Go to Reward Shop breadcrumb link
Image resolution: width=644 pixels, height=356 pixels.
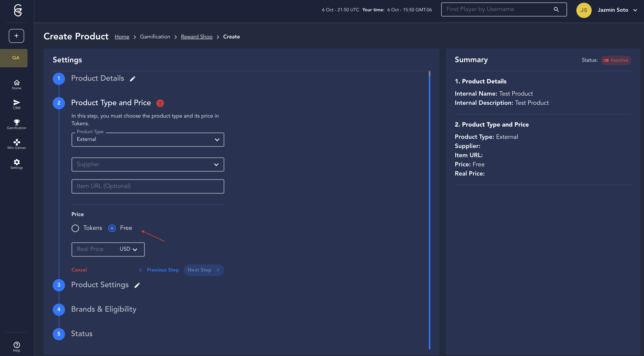point(196,37)
